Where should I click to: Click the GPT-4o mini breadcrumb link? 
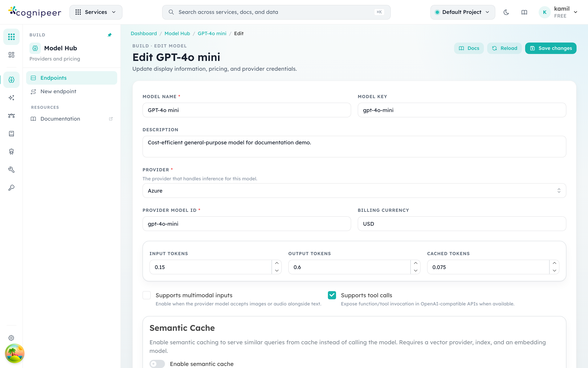coord(212,33)
